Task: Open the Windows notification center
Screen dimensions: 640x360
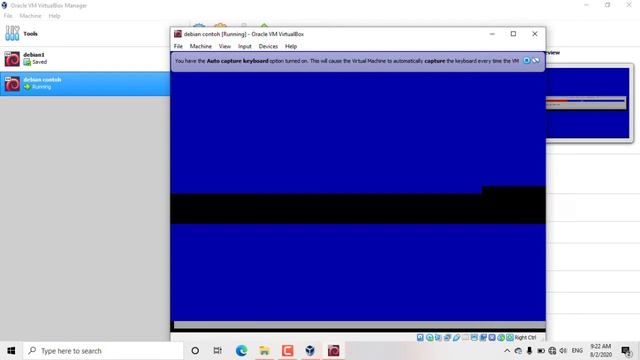Action: (626, 351)
